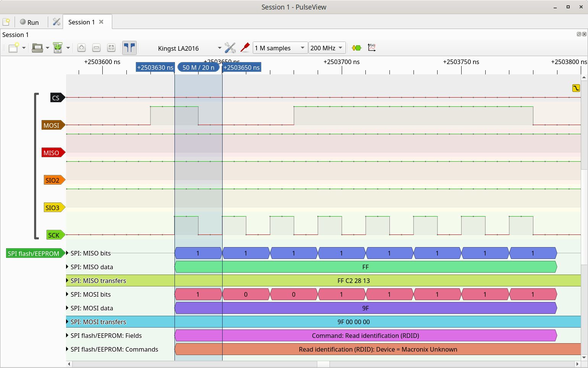The image size is (588, 368).
Task: Switch to the Session 1 tab
Action: [x=81, y=22]
